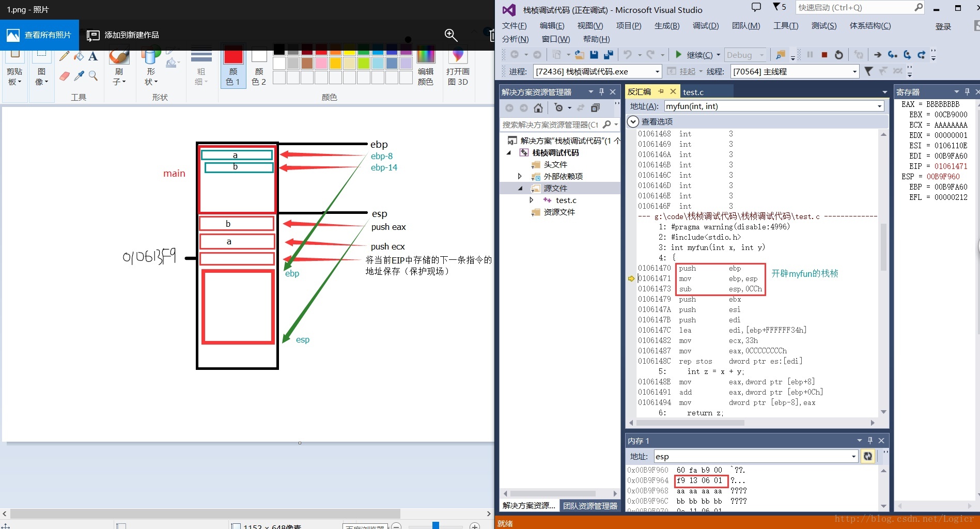The width and height of the screenshot is (980, 529).
Task: Click the Home icon in Solution Explorer
Action: (538, 108)
